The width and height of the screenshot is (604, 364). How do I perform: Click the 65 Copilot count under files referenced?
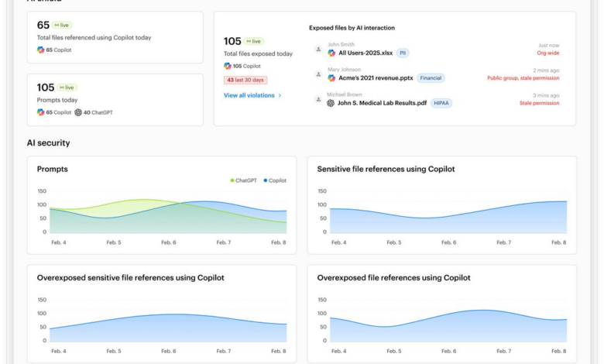tap(59, 50)
